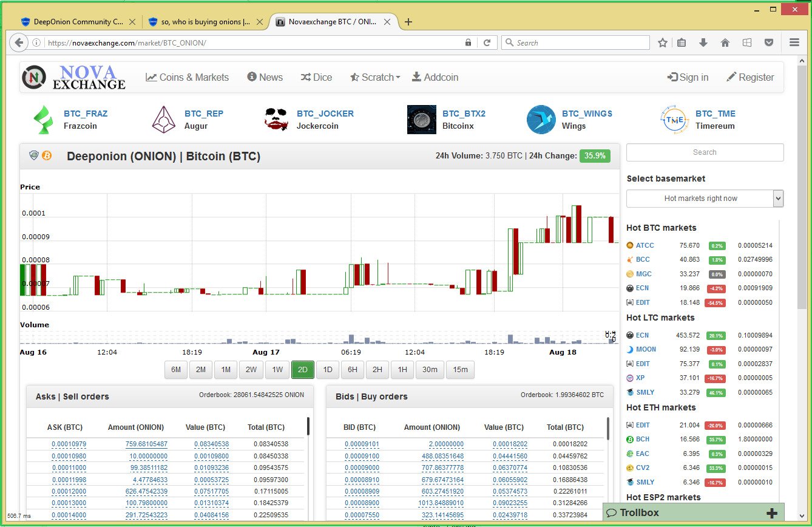The height and width of the screenshot is (527, 812).
Task: Switch to DeepOnion Community tab
Action: 78,22
